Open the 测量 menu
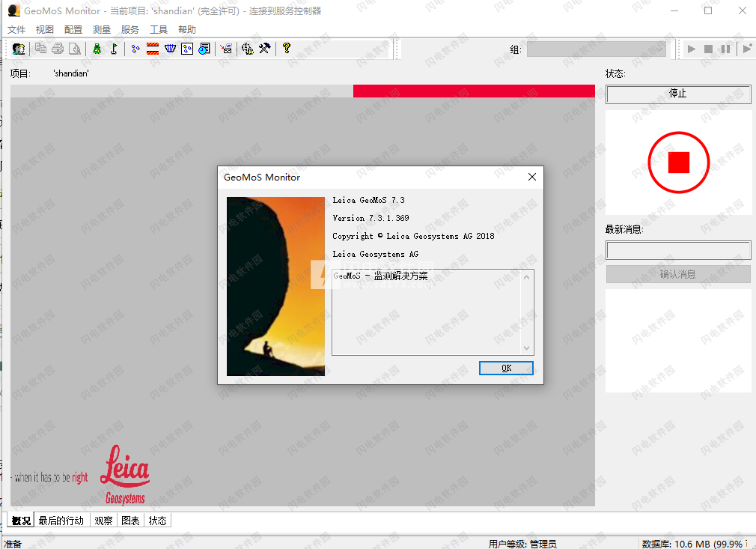 [102, 29]
